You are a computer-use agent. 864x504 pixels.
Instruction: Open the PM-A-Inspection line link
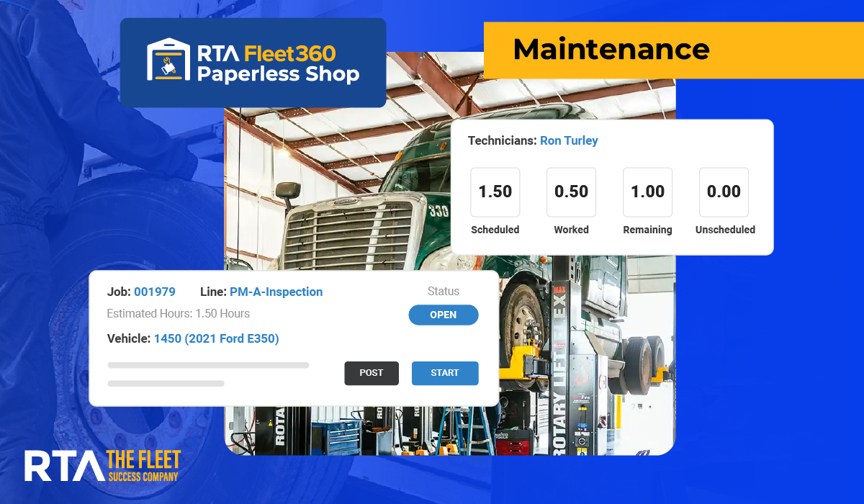click(276, 292)
